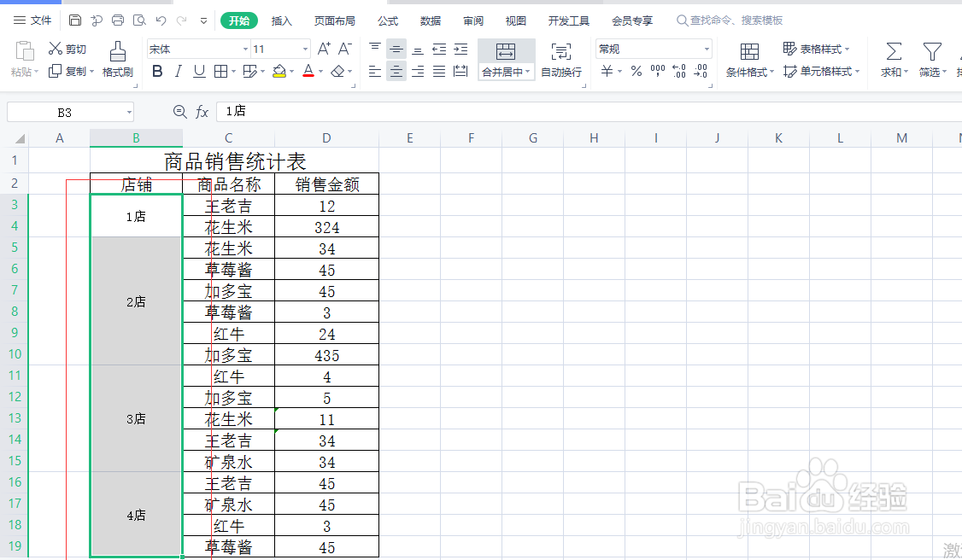The image size is (962, 560).
Task: Click the Justify alignment icon
Action: (x=439, y=72)
